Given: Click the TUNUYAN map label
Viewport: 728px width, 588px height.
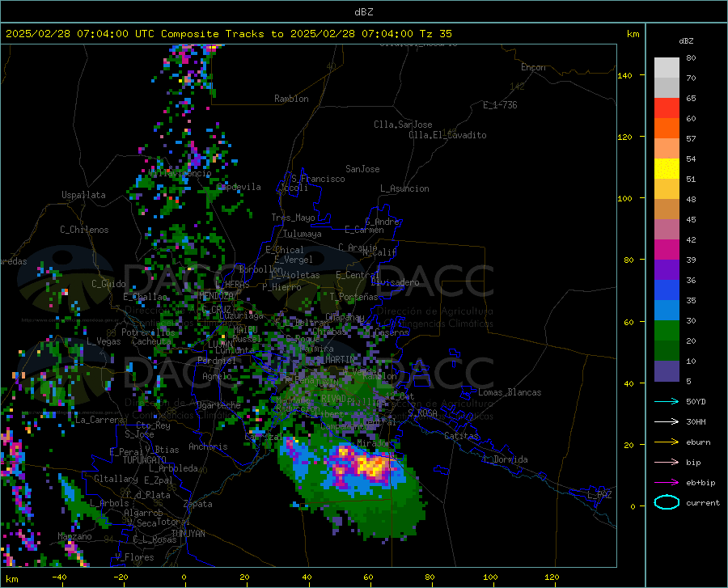Looking at the screenshot, I should pyautogui.click(x=188, y=534).
